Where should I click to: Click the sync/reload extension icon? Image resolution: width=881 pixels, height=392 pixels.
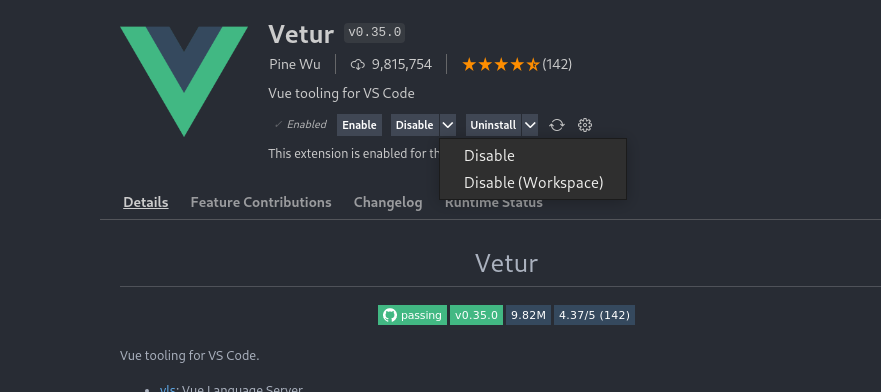click(x=557, y=125)
